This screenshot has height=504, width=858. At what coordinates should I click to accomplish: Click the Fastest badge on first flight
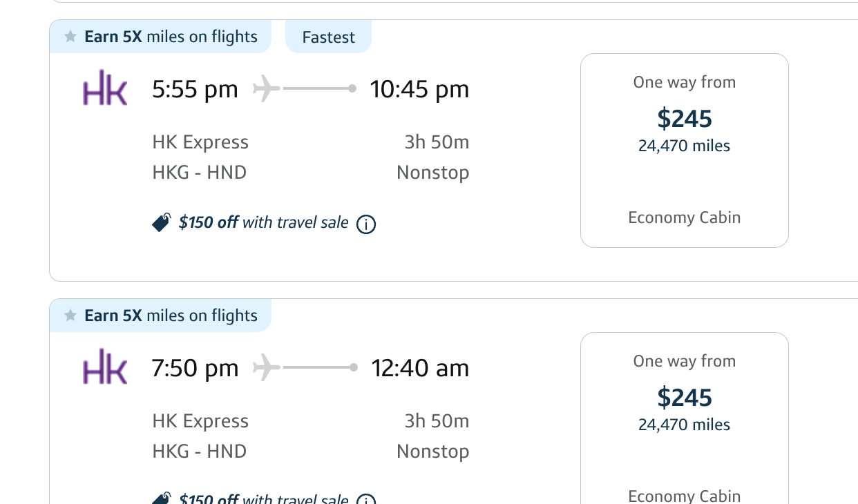pos(328,37)
